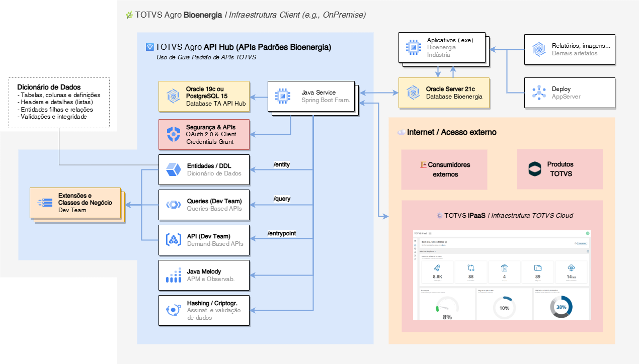Click the /query endpoint label
Image resolution: width=639 pixels, height=364 pixels.
pos(282,199)
